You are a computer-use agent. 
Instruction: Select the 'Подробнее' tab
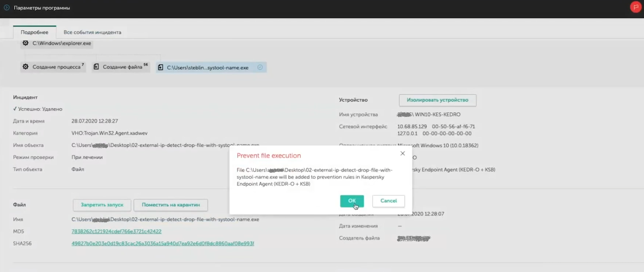pyautogui.click(x=35, y=32)
